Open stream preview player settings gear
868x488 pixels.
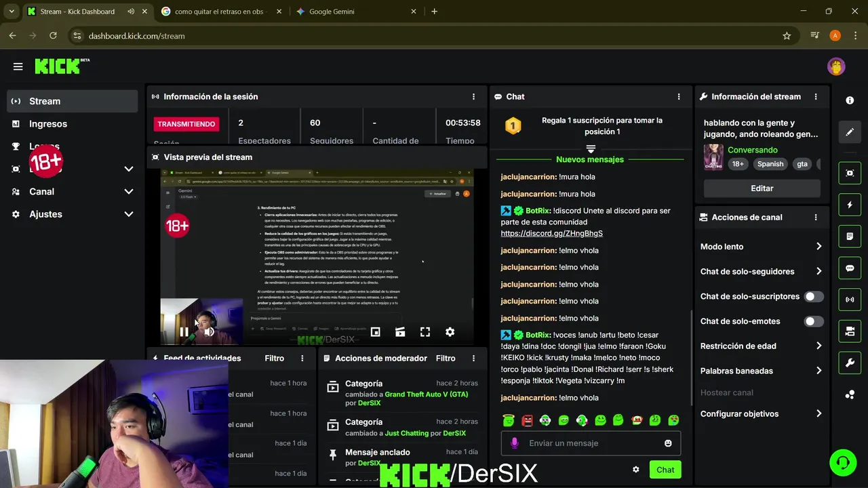(x=450, y=332)
